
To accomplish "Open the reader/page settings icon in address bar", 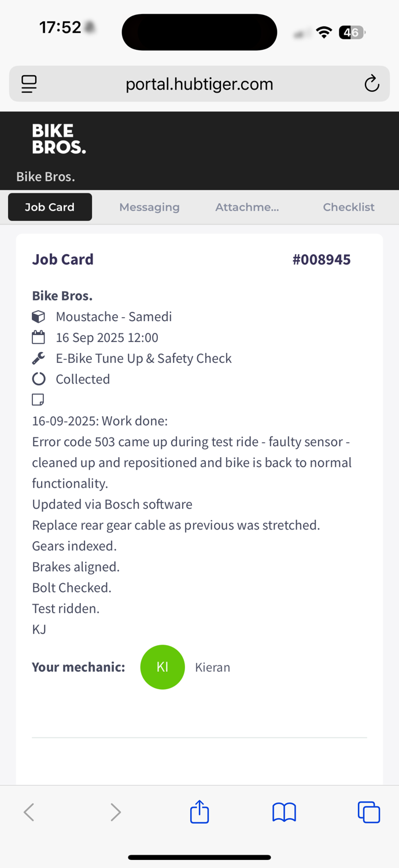I will tap(29, 84).
